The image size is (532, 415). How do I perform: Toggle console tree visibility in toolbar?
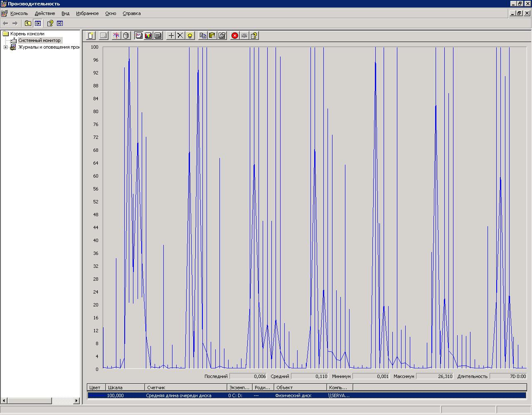[x=38, y=23]
